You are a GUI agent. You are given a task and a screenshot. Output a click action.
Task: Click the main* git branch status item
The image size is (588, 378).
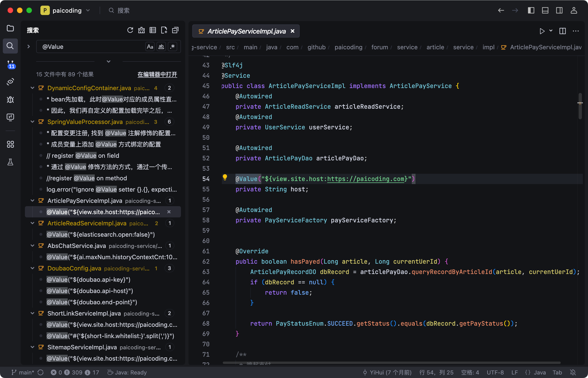pos(24,372)
